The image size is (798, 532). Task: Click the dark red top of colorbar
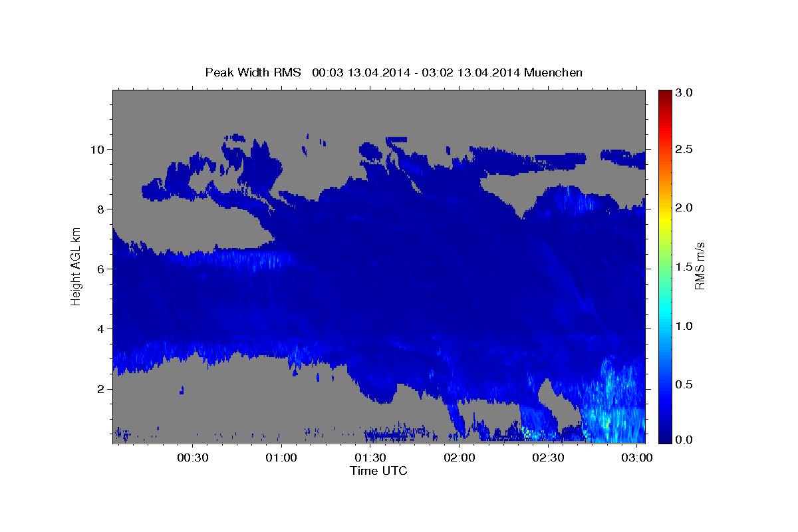tap(664, 94)
